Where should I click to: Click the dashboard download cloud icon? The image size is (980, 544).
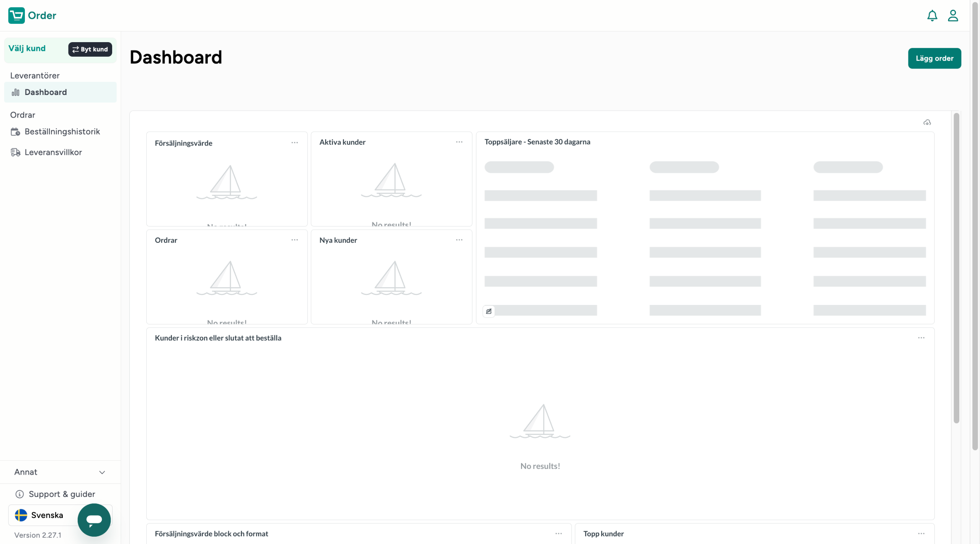coord(927,123)
